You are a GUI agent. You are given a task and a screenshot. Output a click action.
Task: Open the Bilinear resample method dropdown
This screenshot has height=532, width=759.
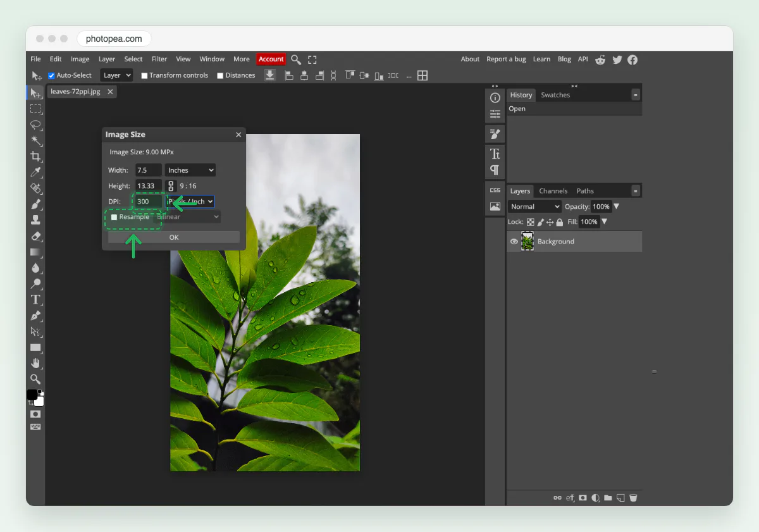[x=187, y=217]
